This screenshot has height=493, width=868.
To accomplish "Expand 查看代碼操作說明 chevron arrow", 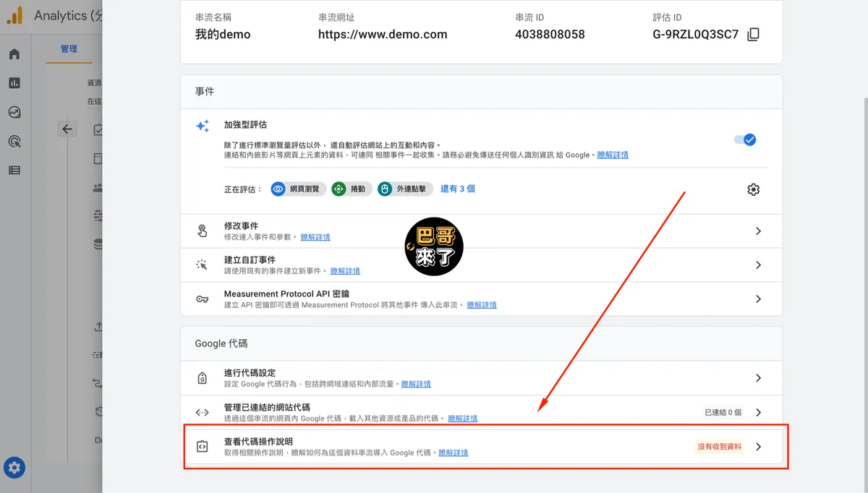I will pyautogui.click(x=758, y=447).
